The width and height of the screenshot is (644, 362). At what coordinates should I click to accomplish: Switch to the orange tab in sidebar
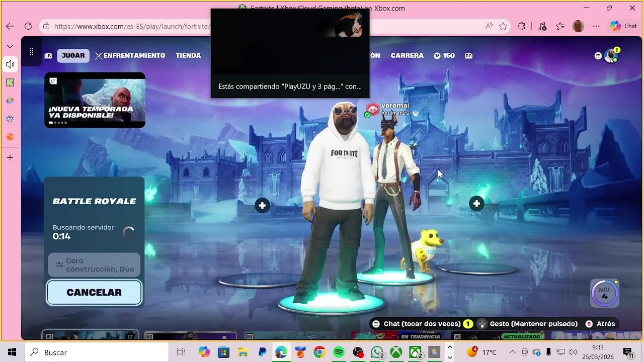coord(10,137)
